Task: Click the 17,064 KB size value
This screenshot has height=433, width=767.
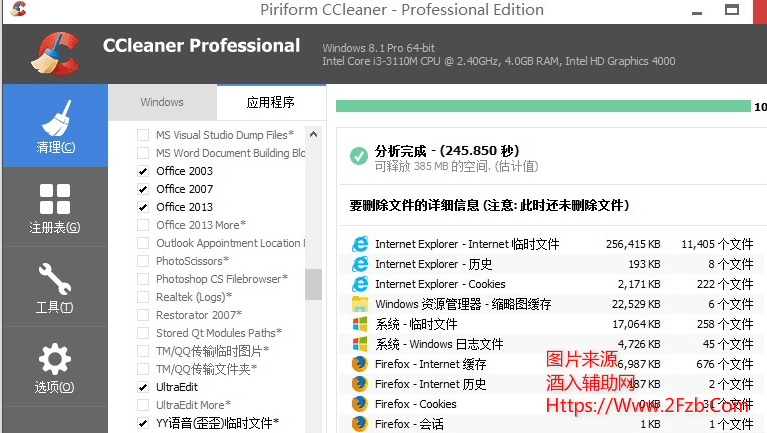Action: [636, 324]
